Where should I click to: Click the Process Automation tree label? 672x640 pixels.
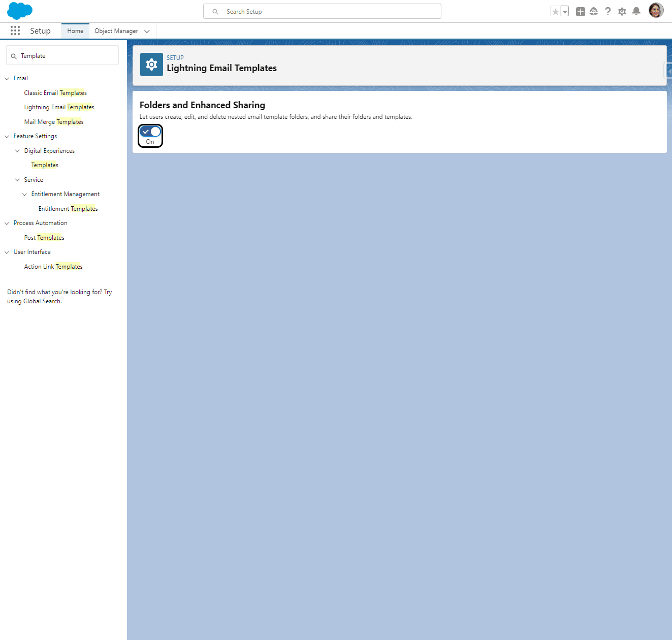pyautogui.click(x=40, y=223)
